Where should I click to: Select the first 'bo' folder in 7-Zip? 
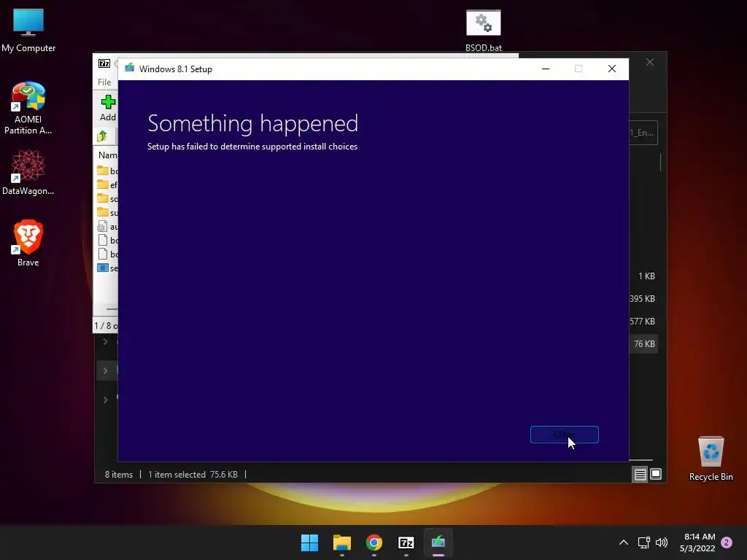pyautogui.click(x=107, y=171)
